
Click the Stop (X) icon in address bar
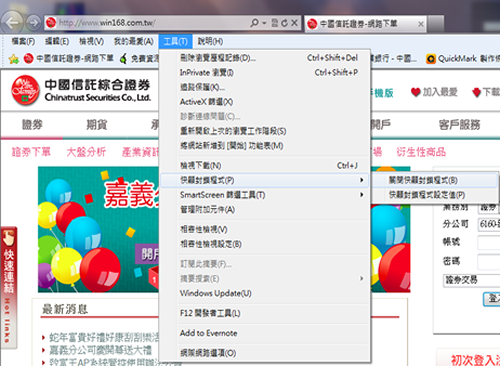pyautogui.click(x=294, y=23)
